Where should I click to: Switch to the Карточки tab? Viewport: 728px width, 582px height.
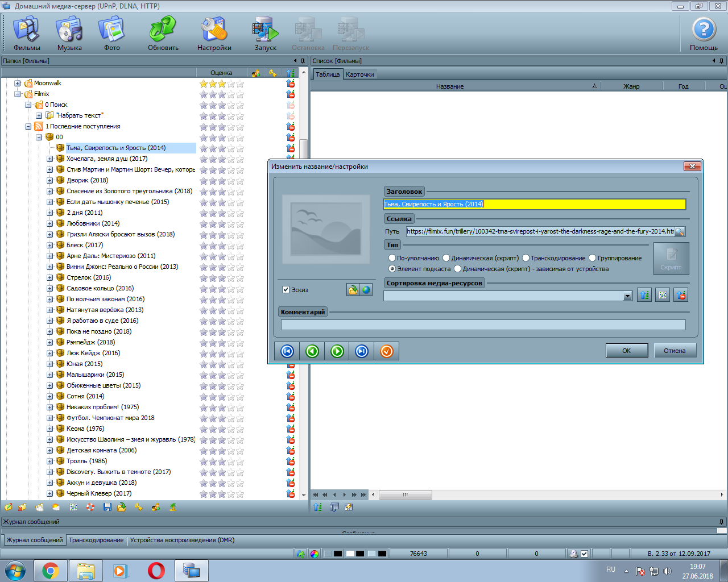360,74
